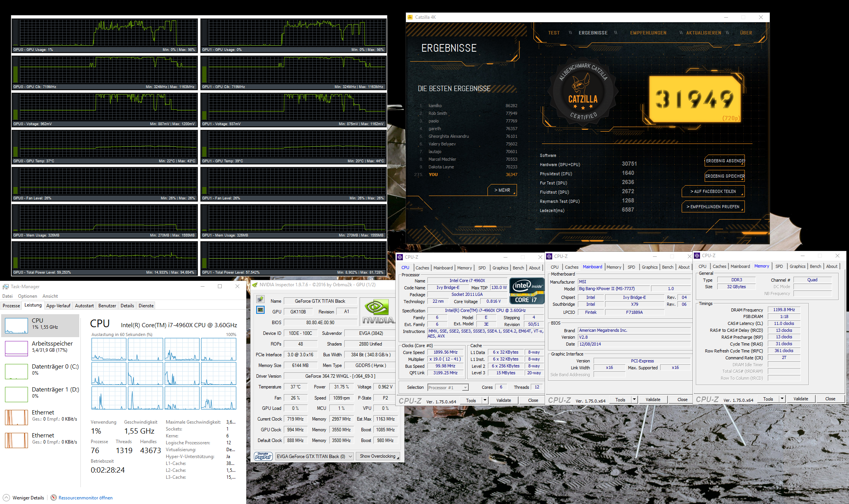Screen dimensions: 849x504
Task: Click title icon of CPU-Z Mainboard window
Action: click(550, 256)
